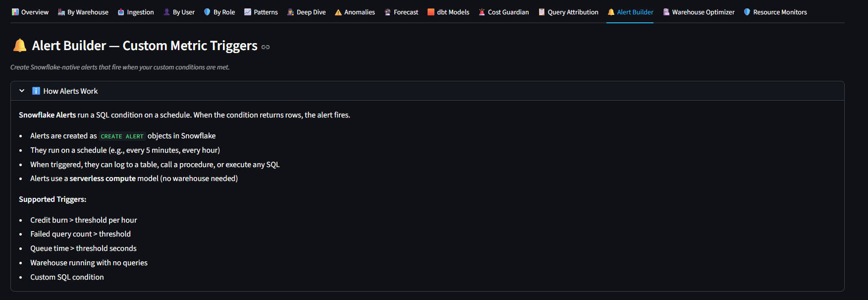Click the Ingestion tab icon
Image resolution: width=868 pixels, height=300 pixels.
(x=121, y=12)
